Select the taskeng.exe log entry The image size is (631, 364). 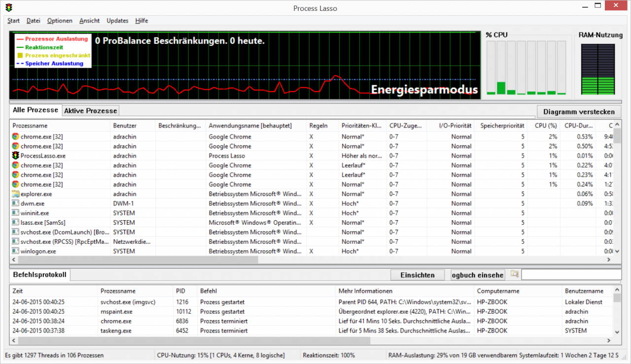coord(312,331)
